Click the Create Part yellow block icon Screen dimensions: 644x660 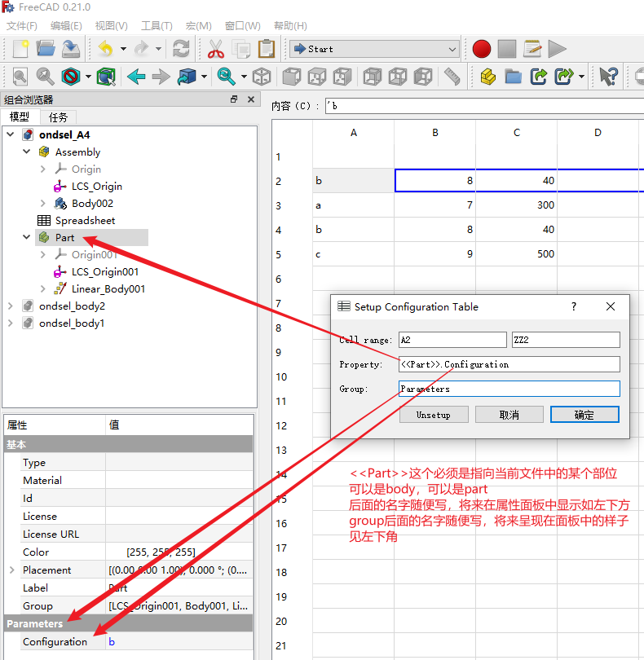(487, 77)
